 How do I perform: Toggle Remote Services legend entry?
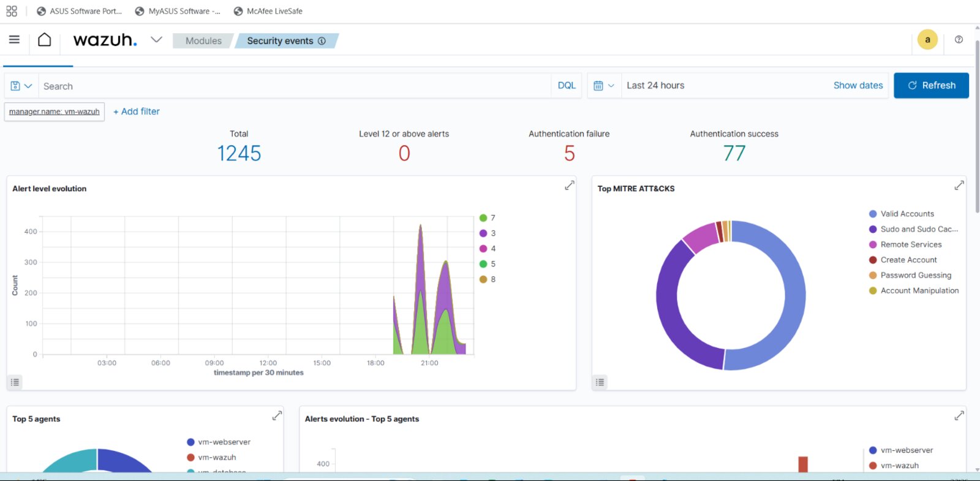(x=905, y=244)
